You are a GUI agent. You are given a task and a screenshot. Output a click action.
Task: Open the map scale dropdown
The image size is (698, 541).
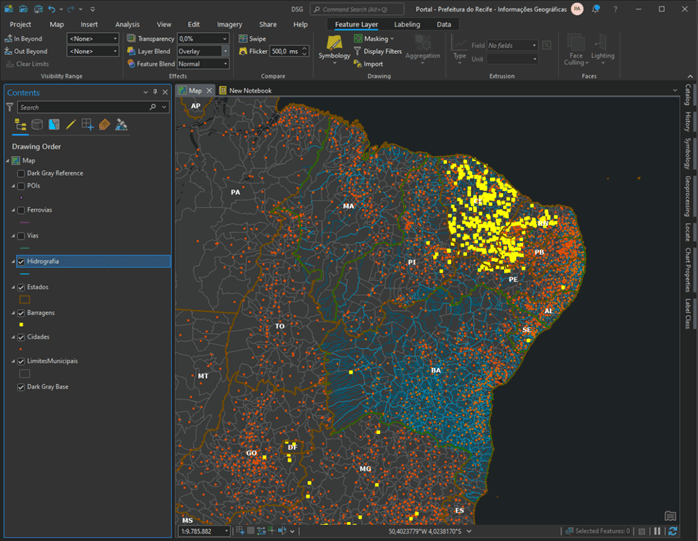click(x=226, y=531)
